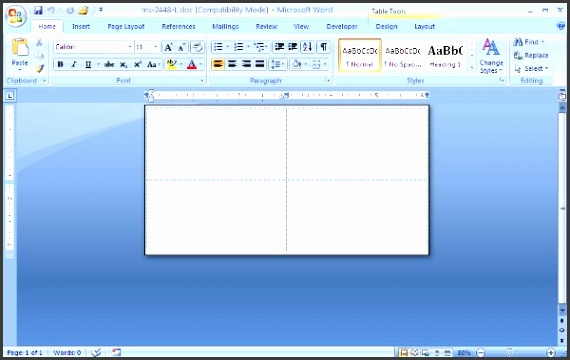Open the Select dropdown in Editing
Screen dimensions: 570x360
[x=531, y=68]
